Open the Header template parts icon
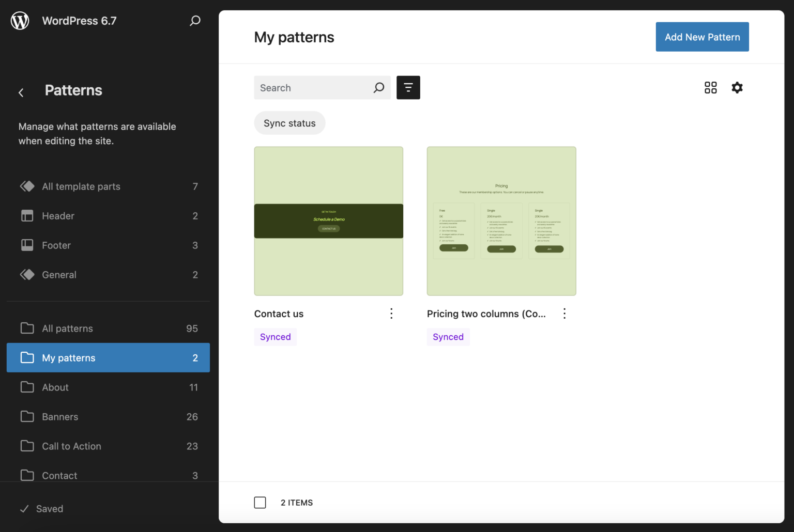This screenshot has width=794, height=532. tap(27, 216)
